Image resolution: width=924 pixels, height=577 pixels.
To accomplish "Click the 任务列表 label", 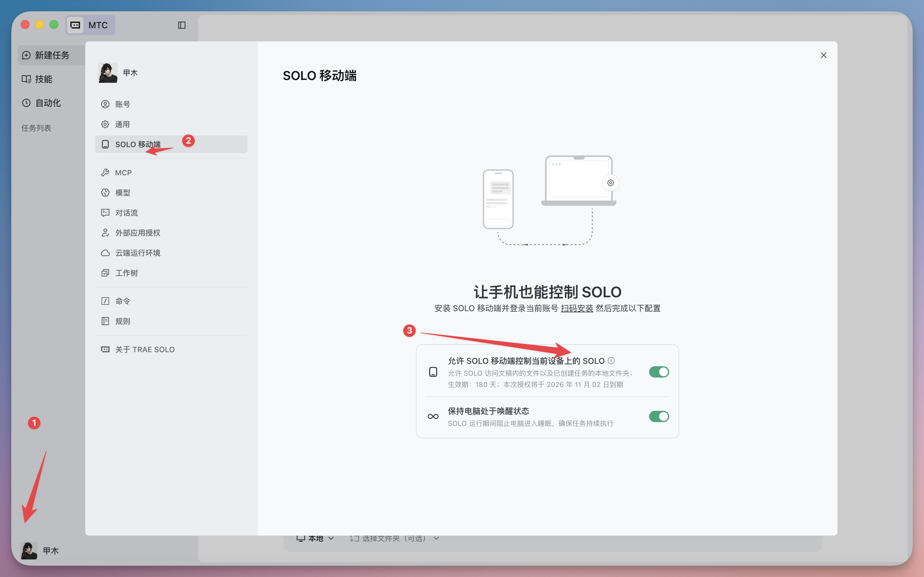I will tap(36, 128).
